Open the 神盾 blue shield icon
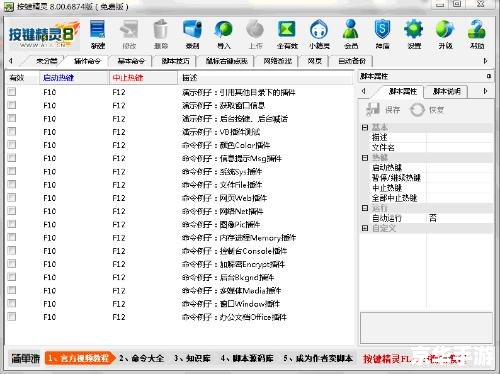 pyautogui.click(x=382, y=34)
